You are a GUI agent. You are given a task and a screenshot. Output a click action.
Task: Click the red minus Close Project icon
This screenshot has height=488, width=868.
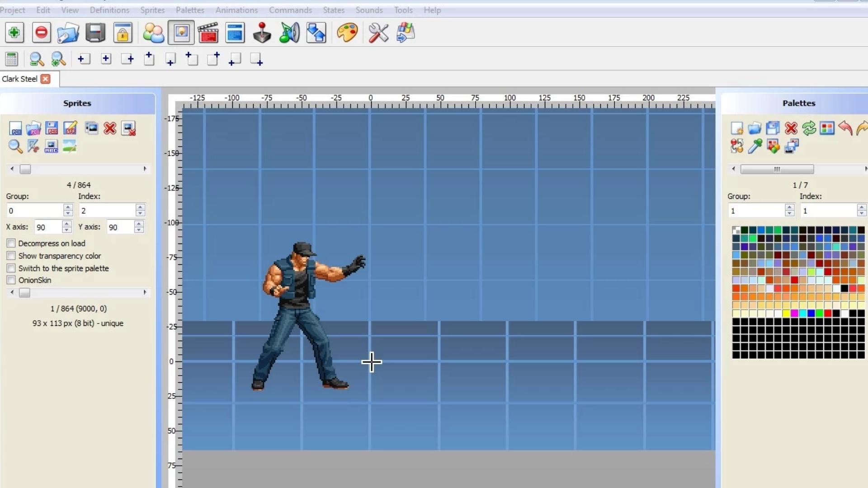[x=41, y=33]
